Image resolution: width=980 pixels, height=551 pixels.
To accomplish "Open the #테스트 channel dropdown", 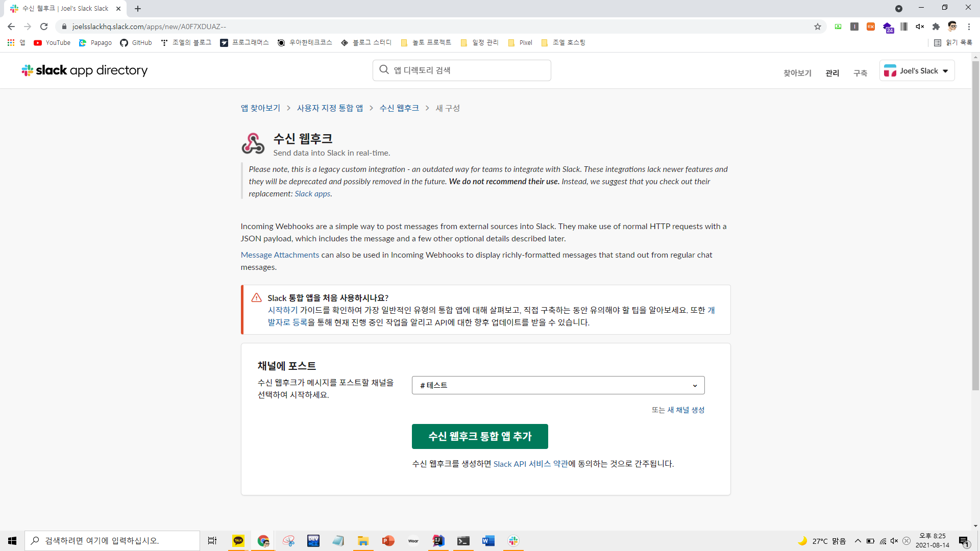I will pyautogui.click(x=558, y=385).
